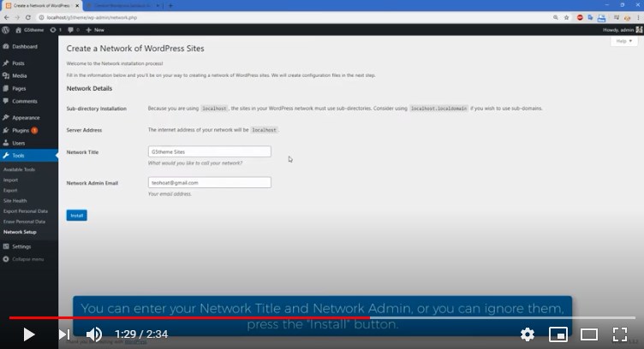
Task: Select the Tools menu item
Action: pyautogui.click(x=29, y=156)
